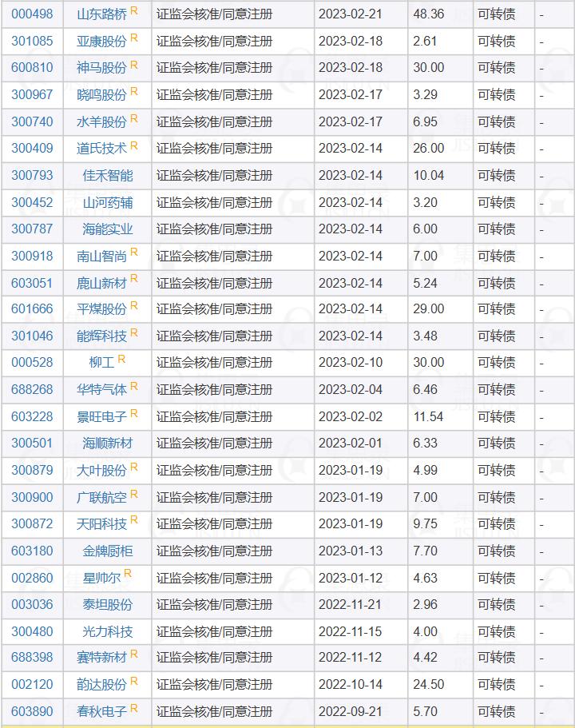Open 韵达股份 stock name link
Screen dimensions: 575x728
coord(101,684)
